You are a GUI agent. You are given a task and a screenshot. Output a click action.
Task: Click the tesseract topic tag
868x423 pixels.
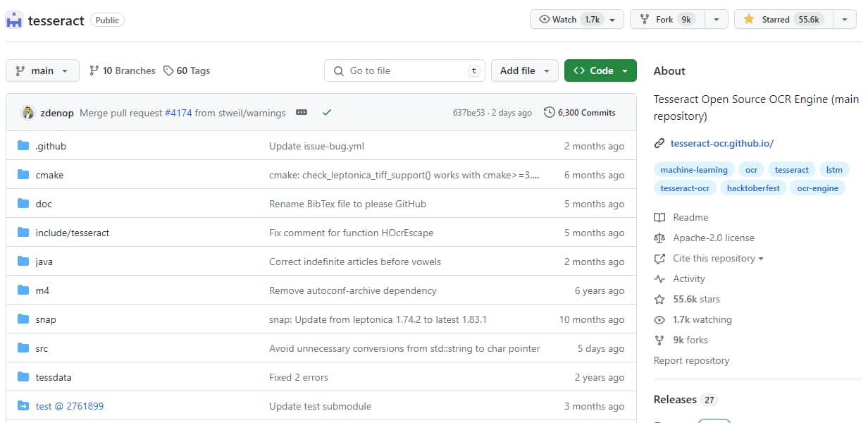[792, 169]
